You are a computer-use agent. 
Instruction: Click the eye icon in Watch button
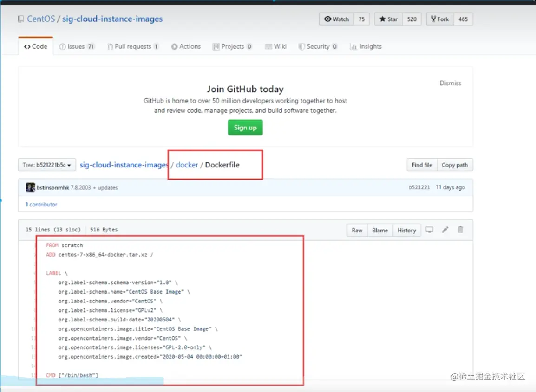pos(327,19)
